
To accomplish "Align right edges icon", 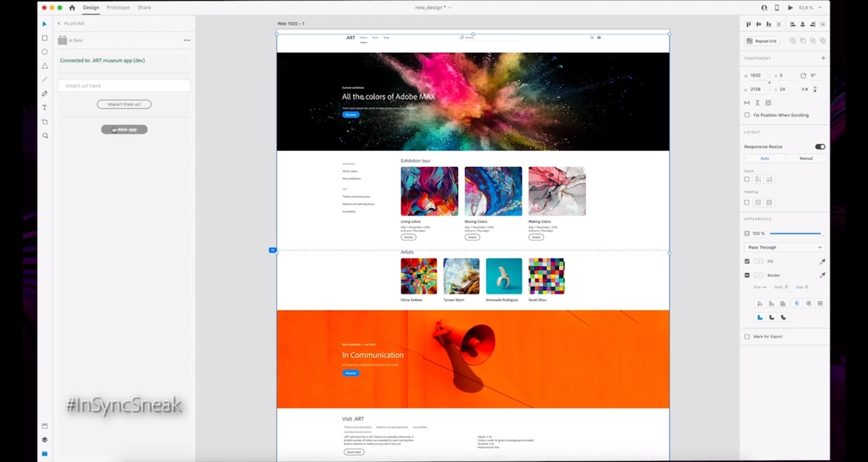I will [x=814, y=25].
